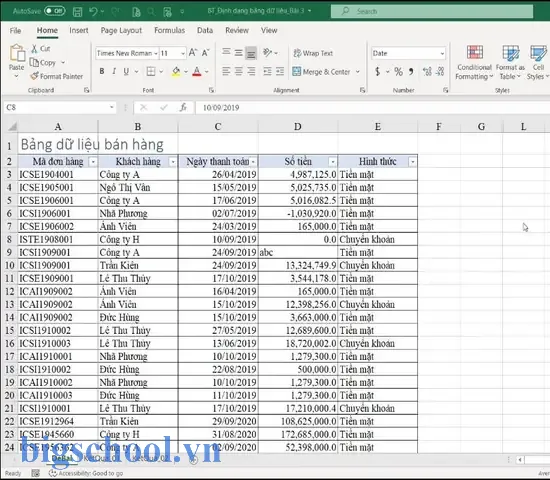This screenshot has width=550, height=480.
Task: Select column C header
Action: [218, 126]
